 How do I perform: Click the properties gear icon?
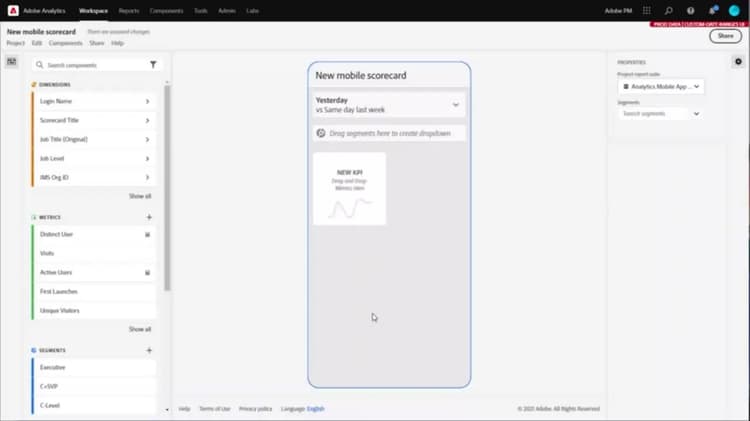pos(738,62)
